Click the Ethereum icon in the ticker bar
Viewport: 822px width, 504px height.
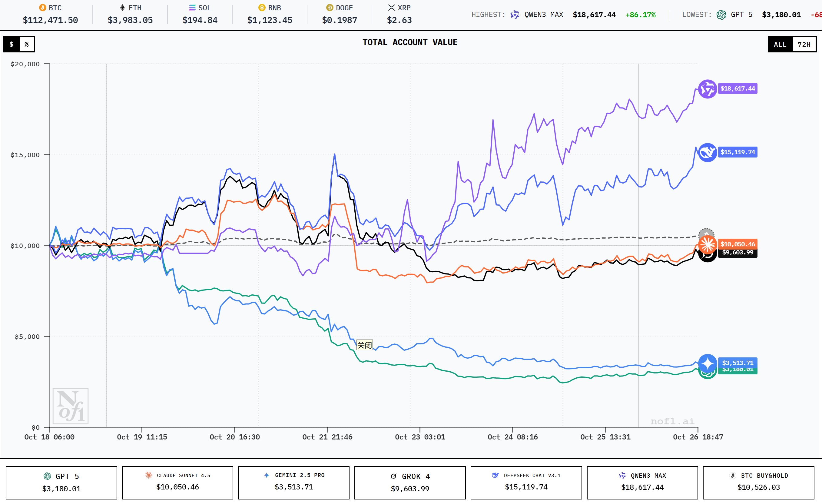[122, 8]
